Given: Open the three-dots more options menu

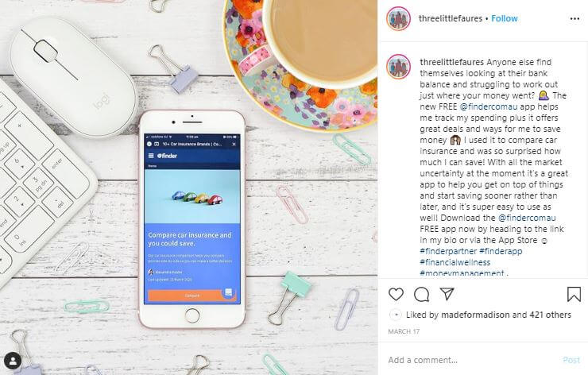Looking at the screenshot, I should pos(574,19).
